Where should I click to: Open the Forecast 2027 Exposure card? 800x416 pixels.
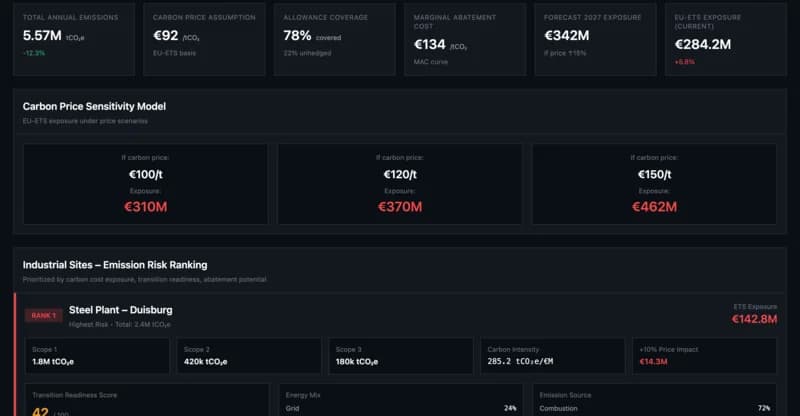595,39
